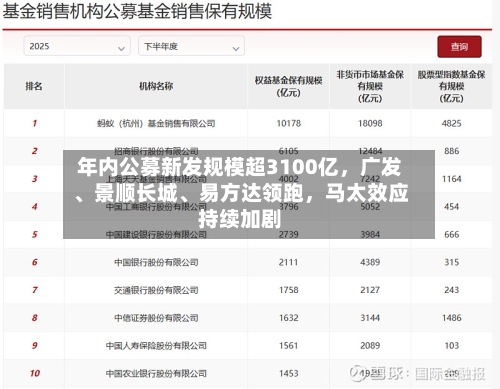Click rank number 9 cell
The width and height of the screenshot is (500, 389).
pos(34,346)
